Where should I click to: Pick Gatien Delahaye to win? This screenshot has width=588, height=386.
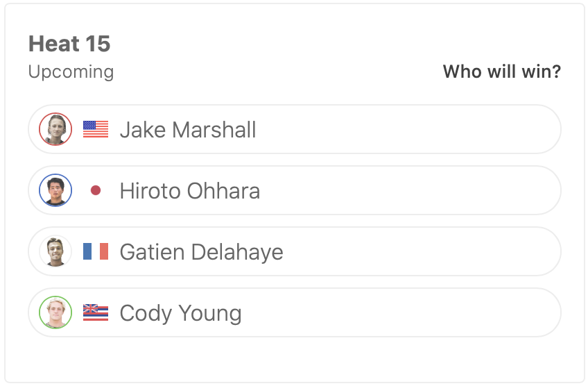tap(416, 251)
